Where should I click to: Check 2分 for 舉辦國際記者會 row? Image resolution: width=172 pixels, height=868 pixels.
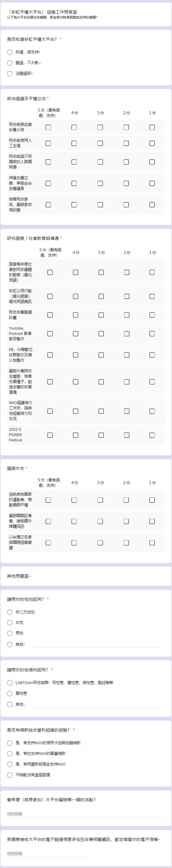pyautogui.click(x=126, y=521)
